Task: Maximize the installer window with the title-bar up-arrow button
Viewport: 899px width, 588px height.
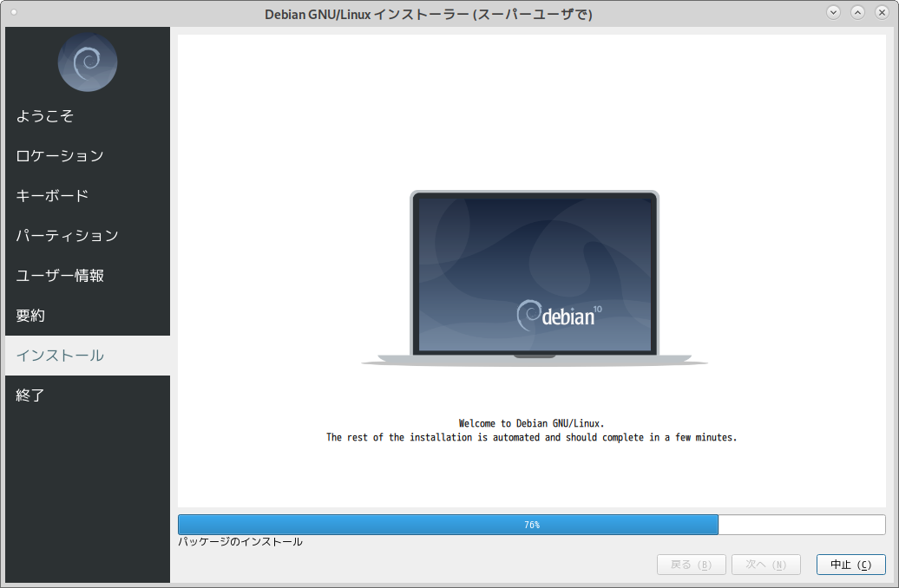Action: click(857, 12)
